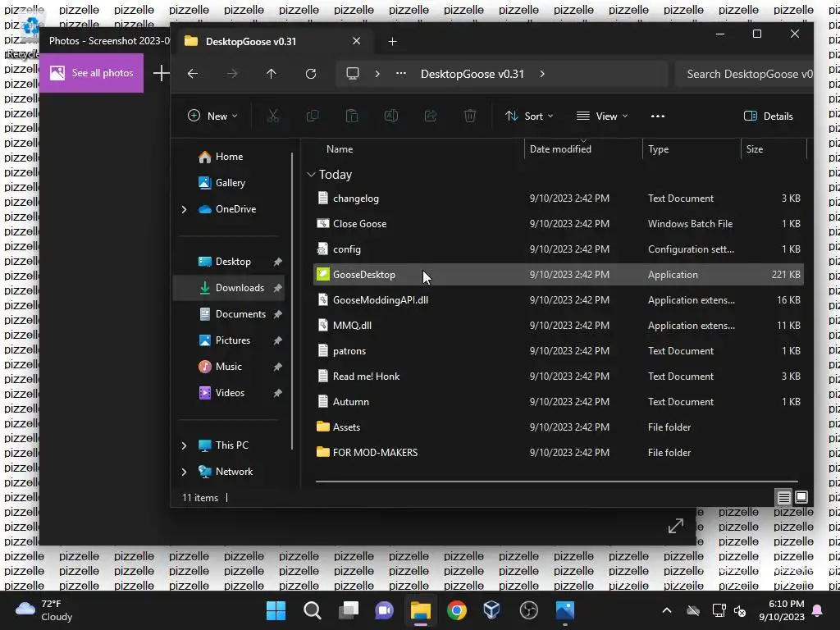Image resolution: width=840 pixels, height=630 pixels.
Task: Switch to large thumbnails view icon
Action: coord(801,497)
